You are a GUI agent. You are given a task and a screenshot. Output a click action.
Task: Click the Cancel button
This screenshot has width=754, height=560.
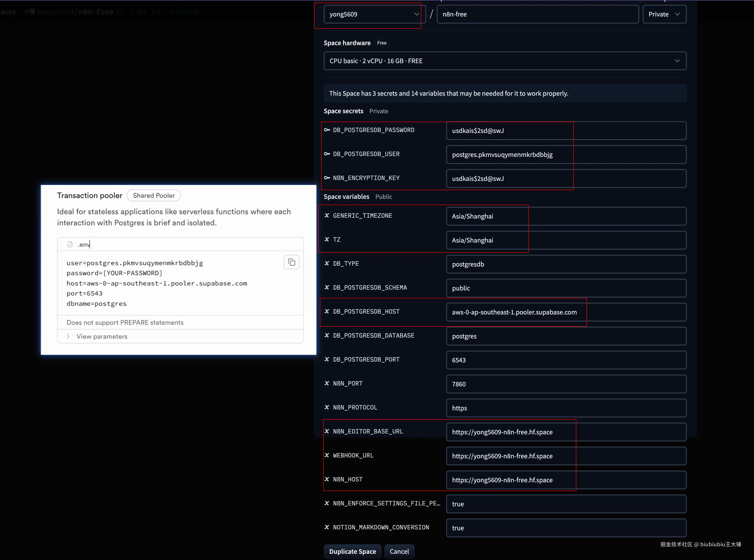(x=399, y=551)
